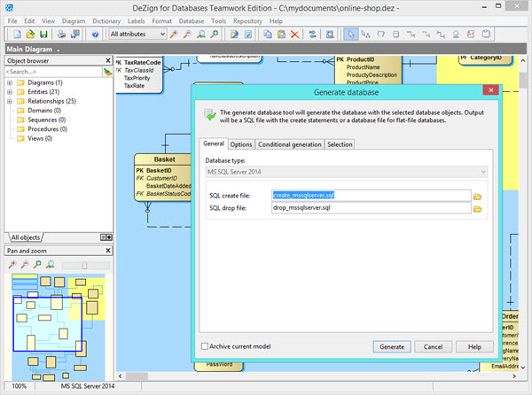Click the toolbar Zoom out icon

187,35
